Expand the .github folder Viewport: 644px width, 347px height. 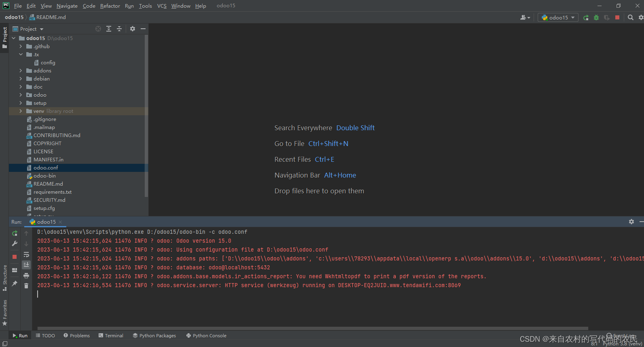pyautogui.click(x=21, y=46)
